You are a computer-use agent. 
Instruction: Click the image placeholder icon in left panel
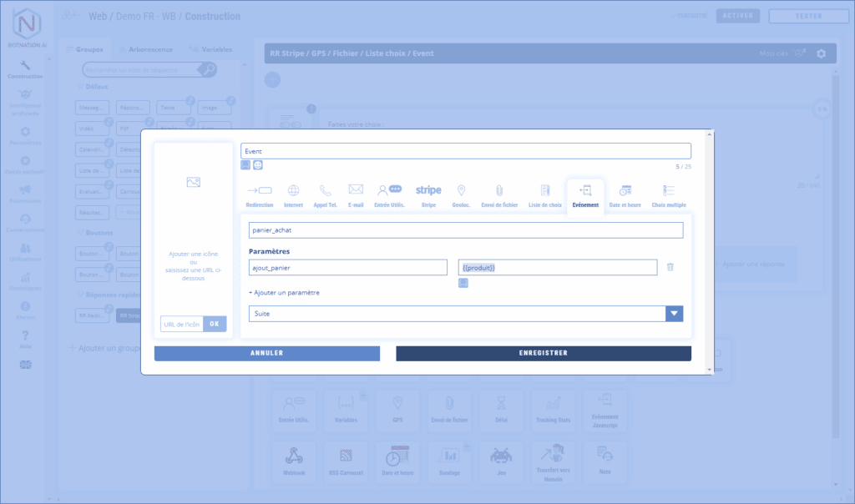click(194, 182)
